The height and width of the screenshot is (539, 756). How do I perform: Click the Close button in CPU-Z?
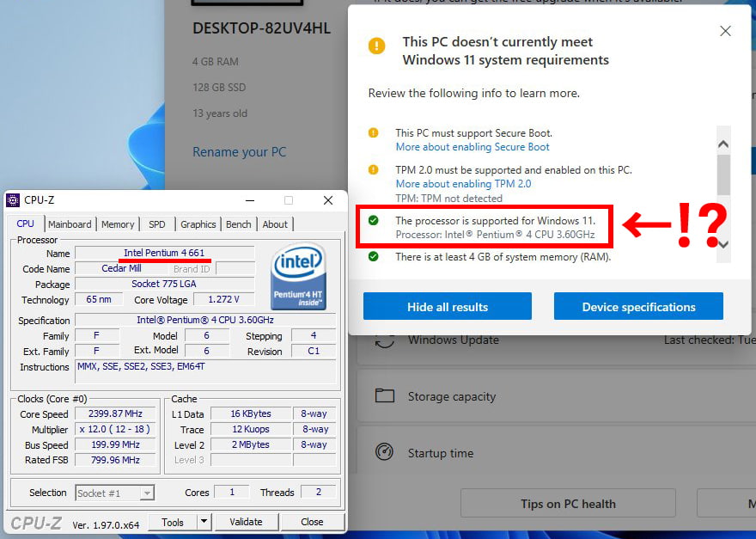click(312, 522)
